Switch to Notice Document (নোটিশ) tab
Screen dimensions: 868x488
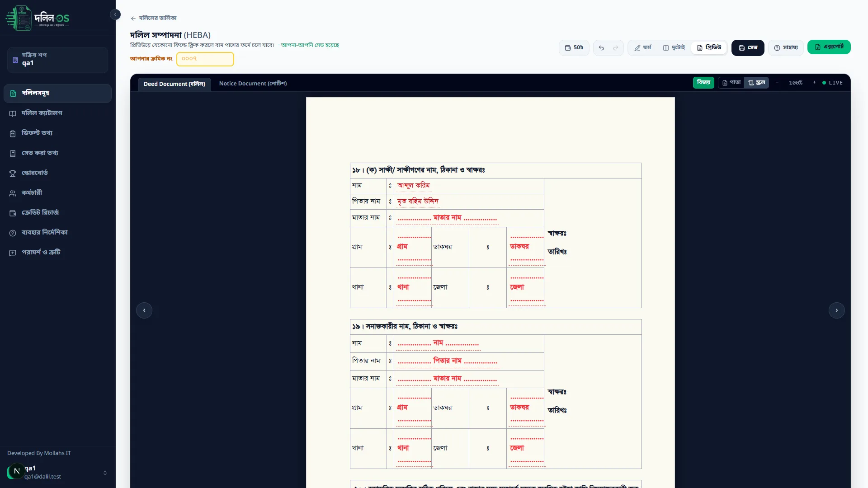[x=253, y=84]
